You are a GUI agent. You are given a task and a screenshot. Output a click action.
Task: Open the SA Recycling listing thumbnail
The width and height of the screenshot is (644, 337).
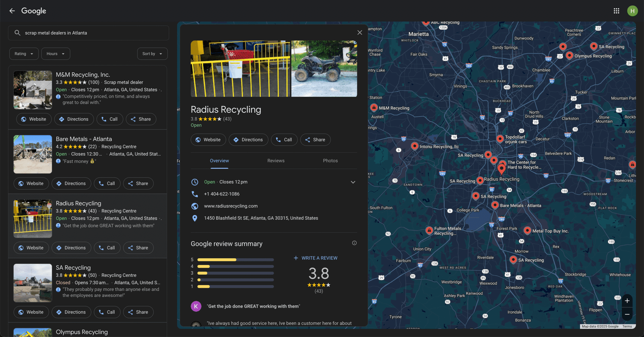click(x=33, y=283)
